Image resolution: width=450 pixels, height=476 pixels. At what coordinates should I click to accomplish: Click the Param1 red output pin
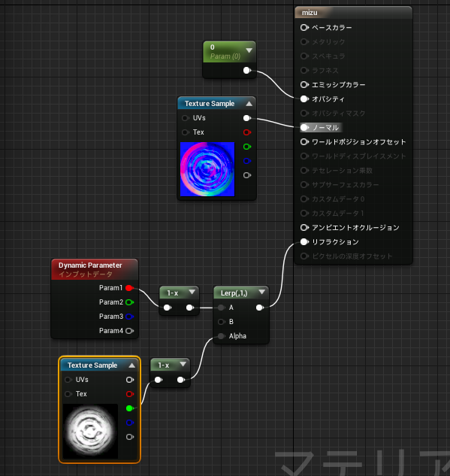coord(129,288)
